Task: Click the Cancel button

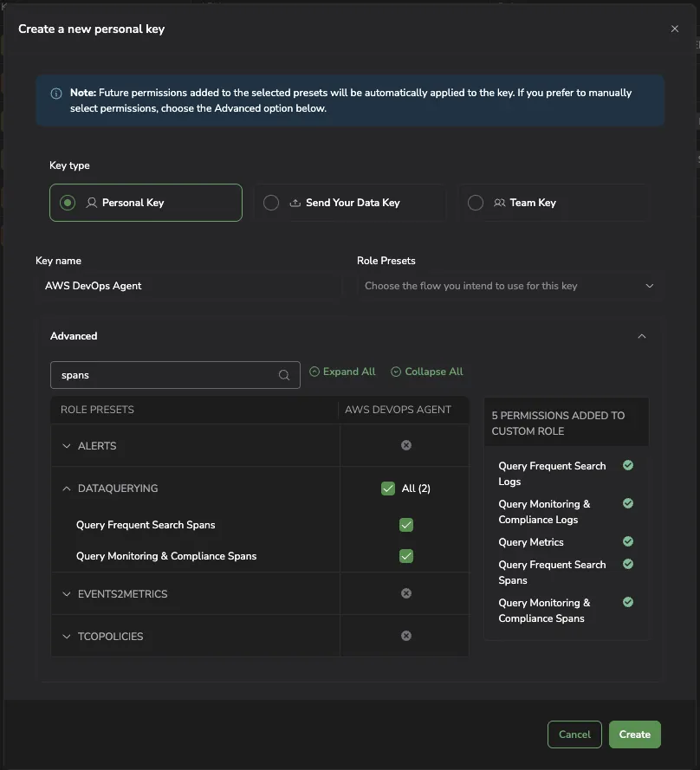Action: (574, 734)
